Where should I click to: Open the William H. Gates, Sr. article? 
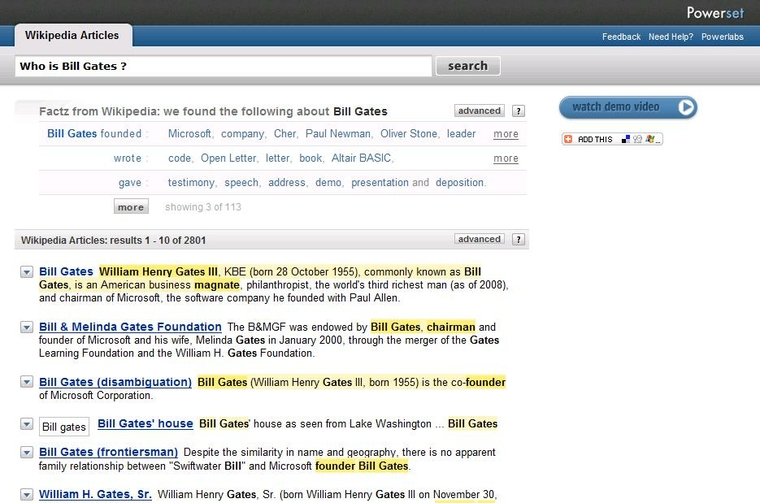tap(95, 494)
